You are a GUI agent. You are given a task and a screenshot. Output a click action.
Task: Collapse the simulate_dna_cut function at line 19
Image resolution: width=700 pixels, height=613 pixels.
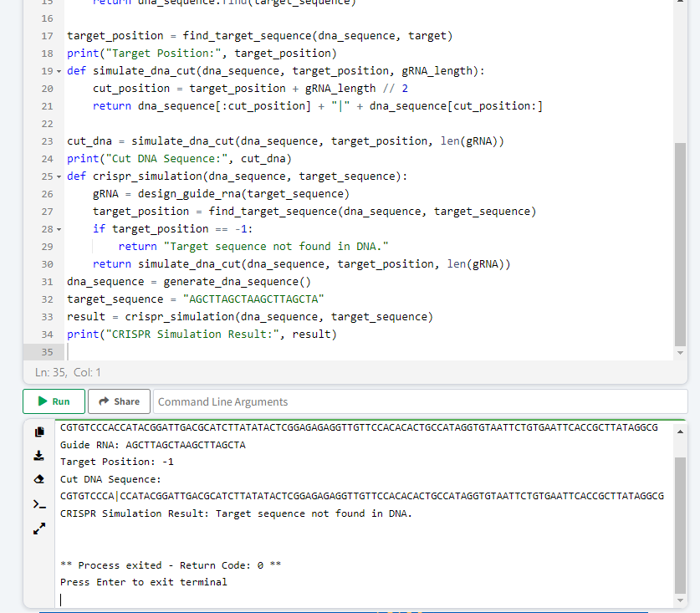click(x=59, y=71)
